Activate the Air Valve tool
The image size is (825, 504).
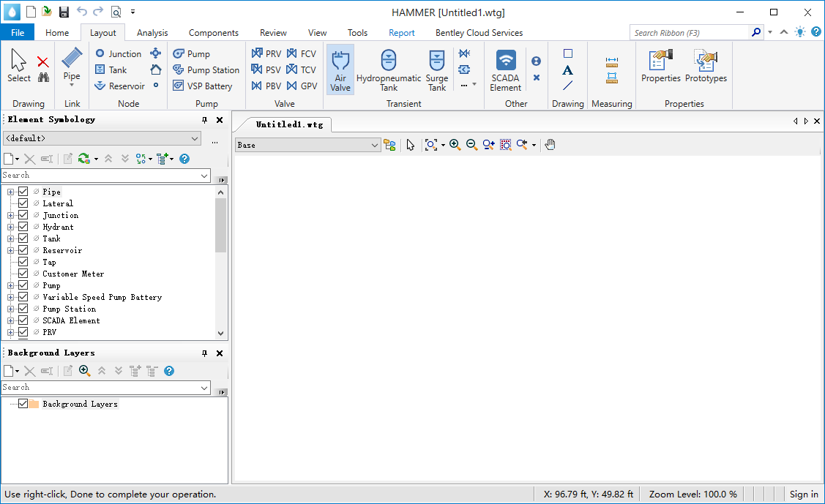pyautogui.click(x=340, y=70)
